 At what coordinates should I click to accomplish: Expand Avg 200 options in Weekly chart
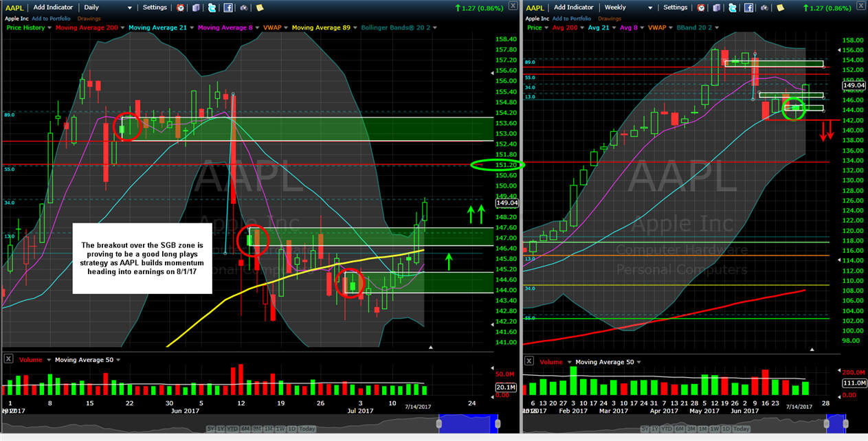[x=582, y=27]
